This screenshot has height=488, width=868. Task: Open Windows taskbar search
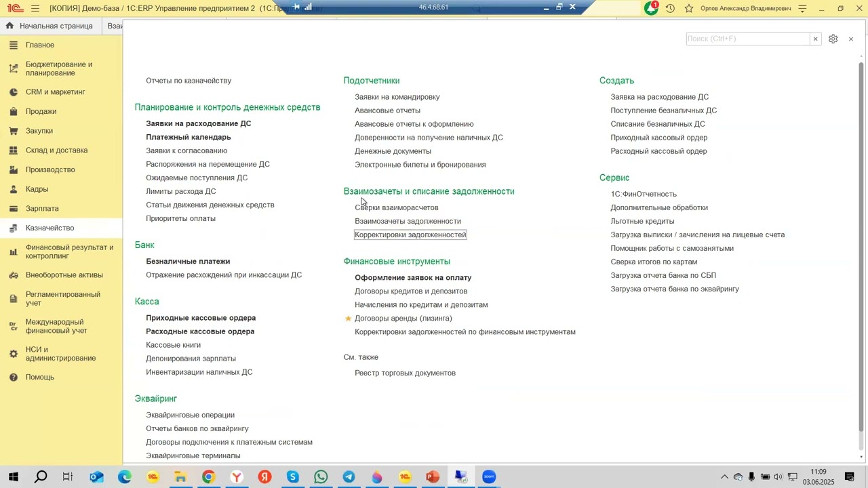tap(41, 477)
